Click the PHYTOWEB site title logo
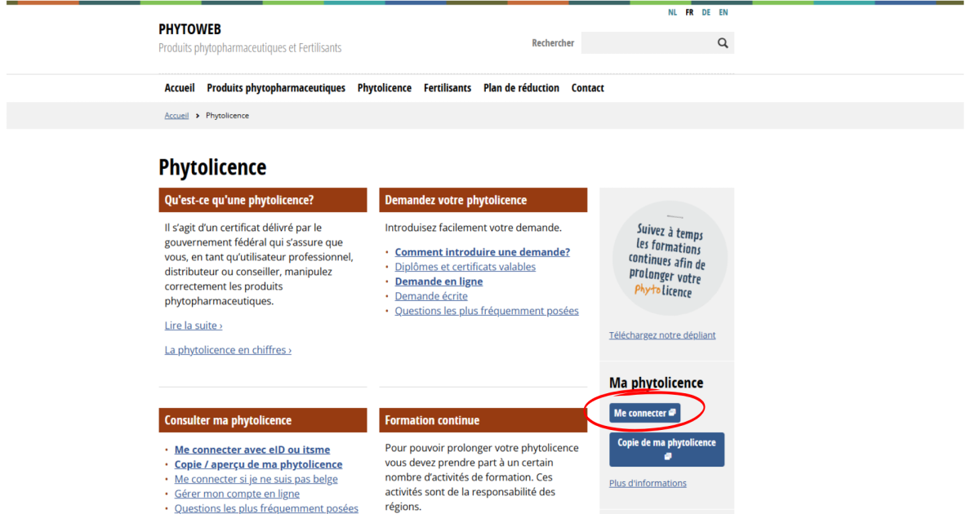Viewport: 980px width, 514px height. click(189, 29)
